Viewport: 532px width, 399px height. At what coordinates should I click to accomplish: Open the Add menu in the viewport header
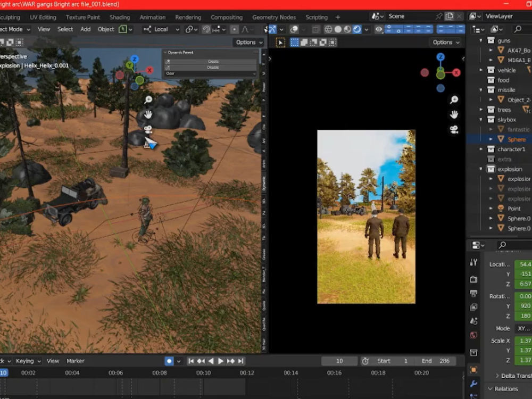pos(86,29)
